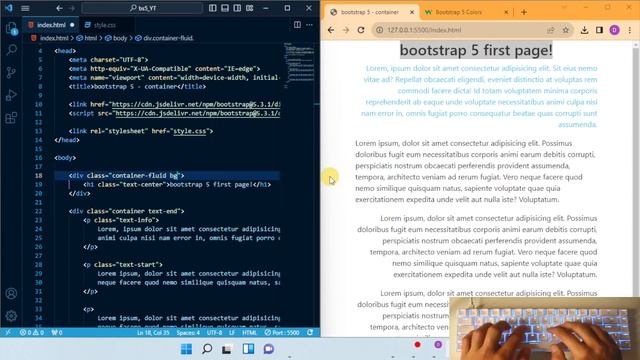Open the Chrome profile avatar

point(614,30)
